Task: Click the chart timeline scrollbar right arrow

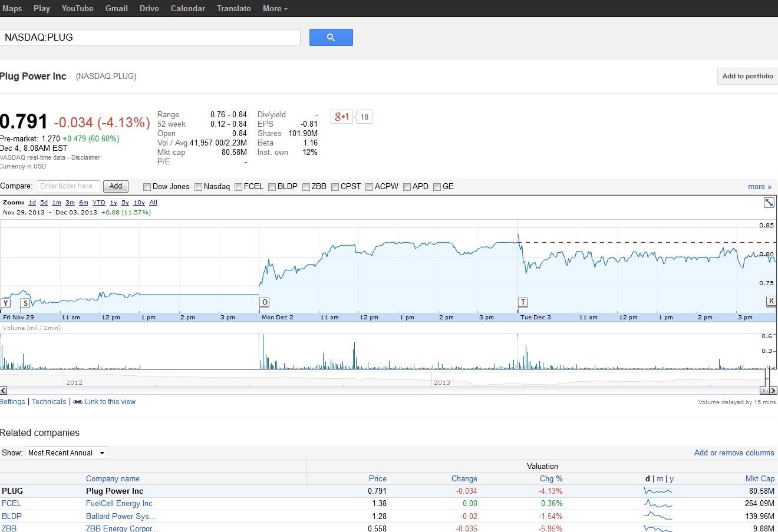Action: point(773,391)
